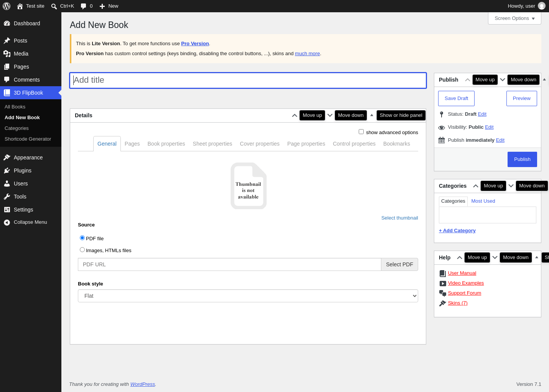Click the 3D FlipBook book icon
The height and width of the screenshot is (392, 549).
[x=7, y=93]
